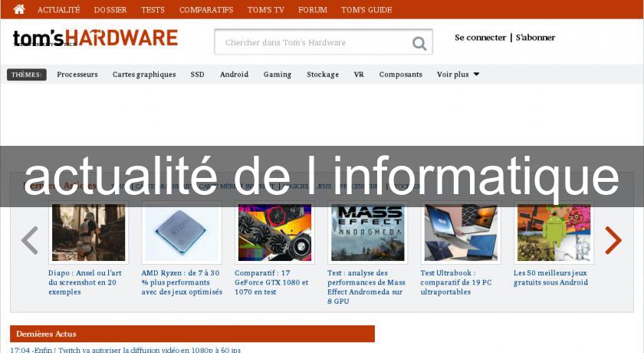Open the Android games thumbnail
This screenshot has width=644, height=353.
coord(554,233)
